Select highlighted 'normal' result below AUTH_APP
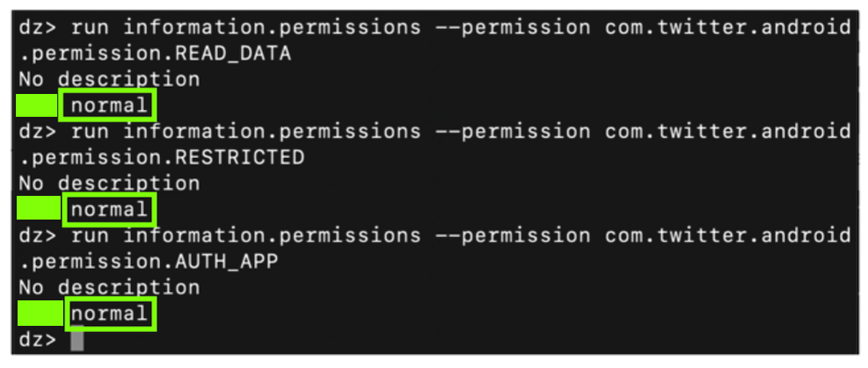868x368 pixels. pyautogui.click(x=107, y=314)
